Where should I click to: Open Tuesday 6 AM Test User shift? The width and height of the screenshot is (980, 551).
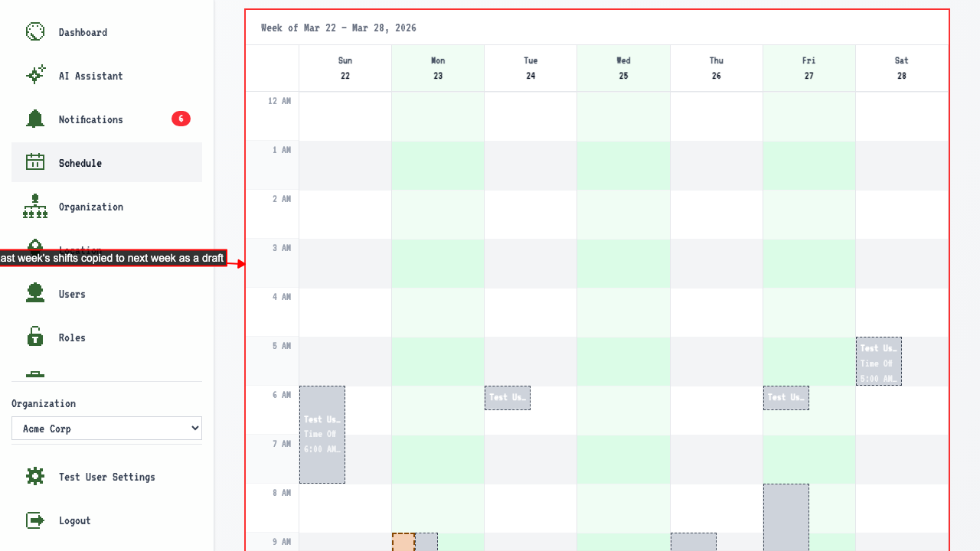tap(508, 398)
